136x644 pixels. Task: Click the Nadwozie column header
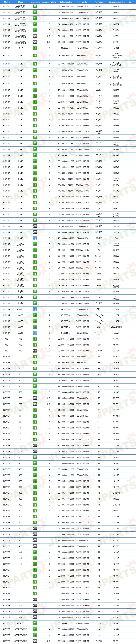99,2
